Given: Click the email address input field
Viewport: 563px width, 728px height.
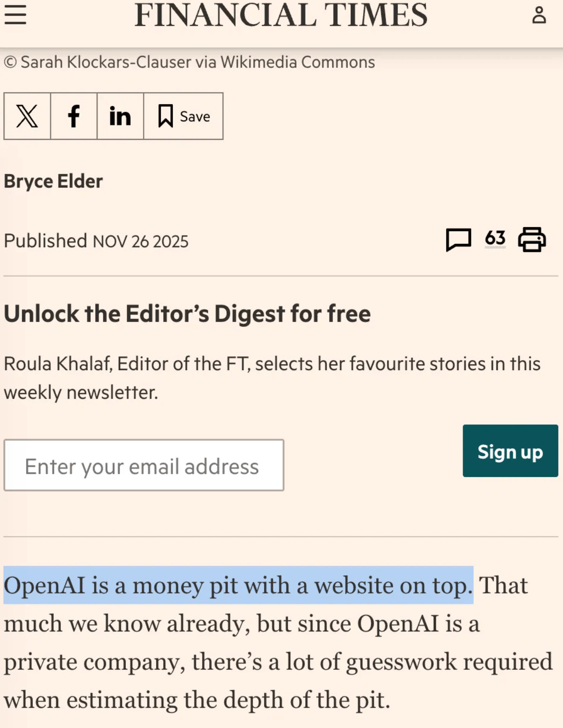Looking at the screenshot, I should [143, 465].
